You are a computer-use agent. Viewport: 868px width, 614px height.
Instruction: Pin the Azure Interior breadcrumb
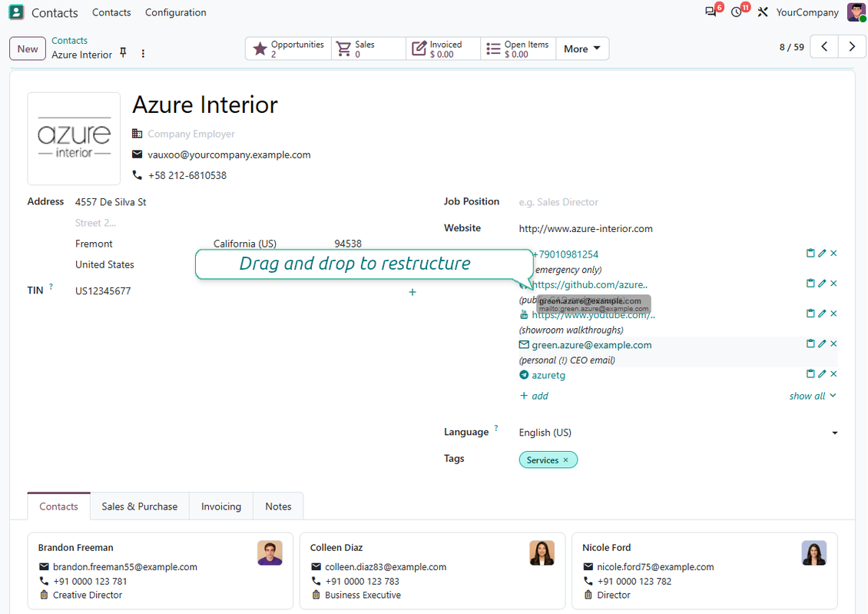(124, 52)
